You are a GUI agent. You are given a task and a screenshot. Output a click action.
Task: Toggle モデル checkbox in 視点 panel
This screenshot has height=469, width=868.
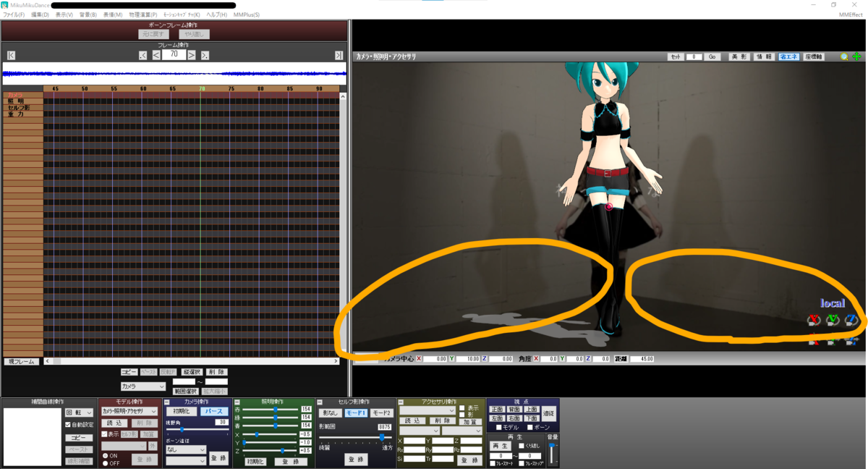pyautogui.click(x=498, y=428)
